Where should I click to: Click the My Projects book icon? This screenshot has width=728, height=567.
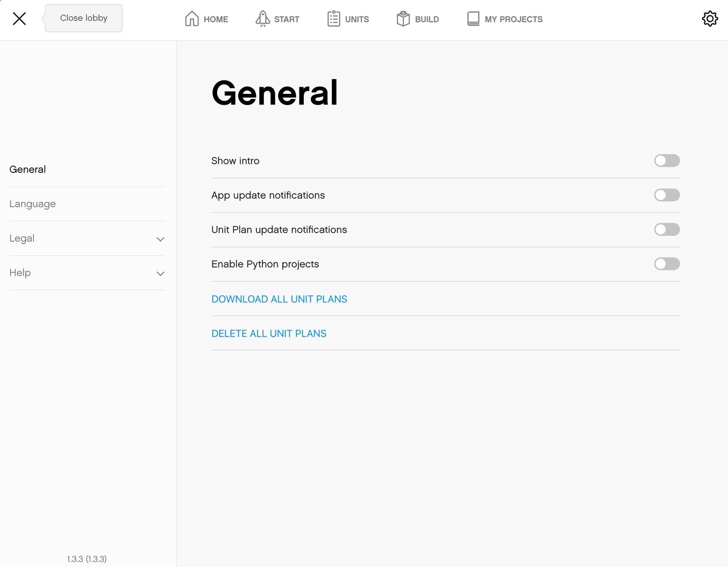(x=473, y=19)
